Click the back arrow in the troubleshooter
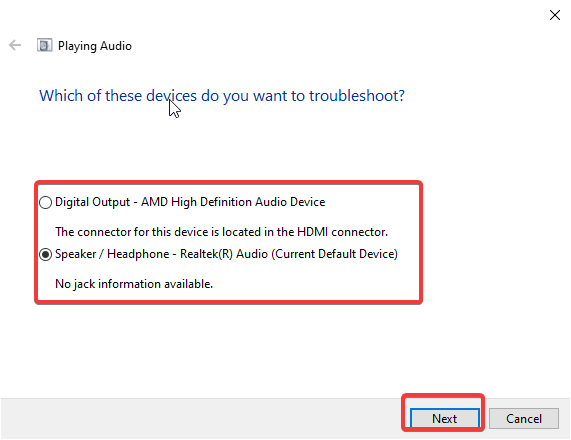Screen dimensions: 571x440 click(x=15, y=46)
